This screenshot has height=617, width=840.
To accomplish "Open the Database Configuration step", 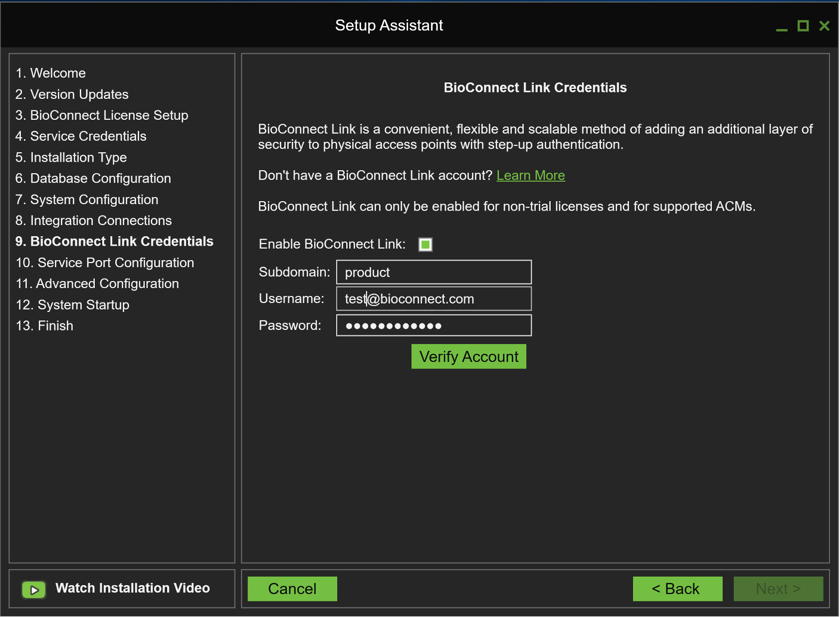I will click(x=93, y=178).
